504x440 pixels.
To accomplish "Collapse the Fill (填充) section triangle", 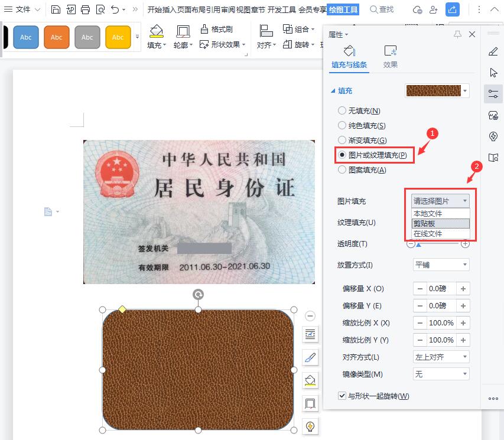I will tap(333, 91).
